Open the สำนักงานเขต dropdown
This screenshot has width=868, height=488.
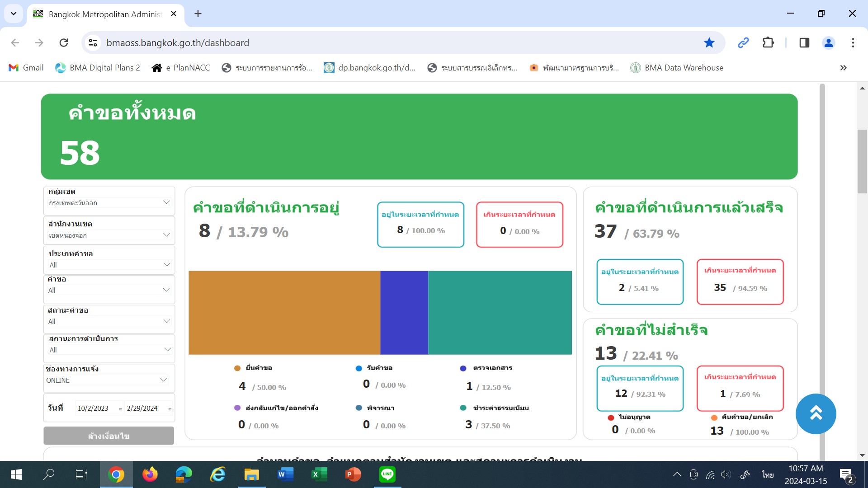pos(109,235)
